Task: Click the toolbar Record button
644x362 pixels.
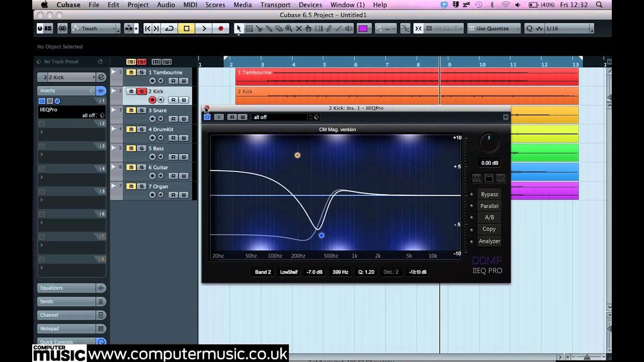Action: pyautogui.click(x=221, y=29)
